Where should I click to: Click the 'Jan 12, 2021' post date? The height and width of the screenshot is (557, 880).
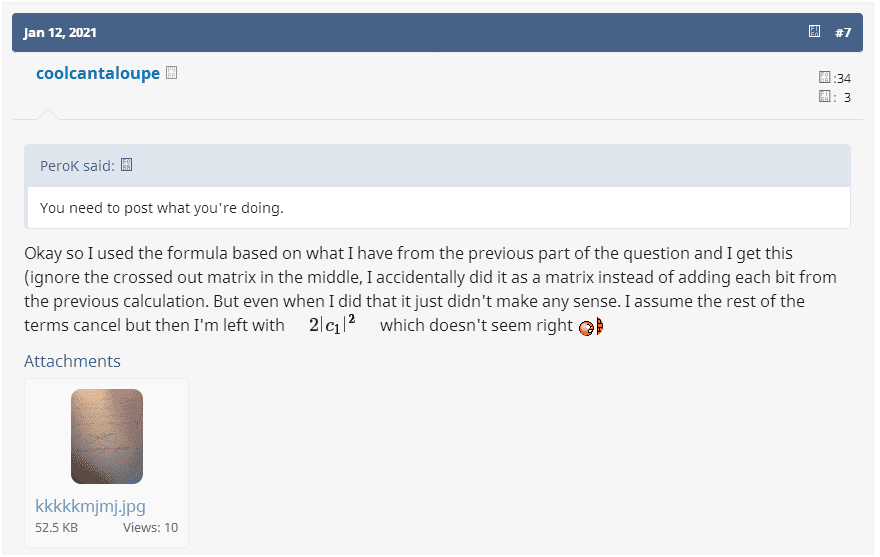(x=60, y=32)
